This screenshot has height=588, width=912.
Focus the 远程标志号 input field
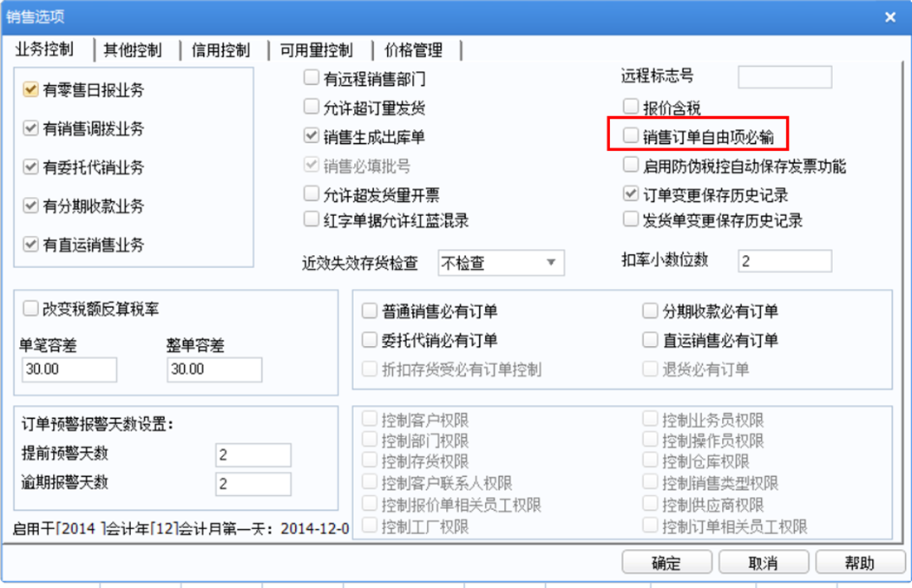(784, 77)
